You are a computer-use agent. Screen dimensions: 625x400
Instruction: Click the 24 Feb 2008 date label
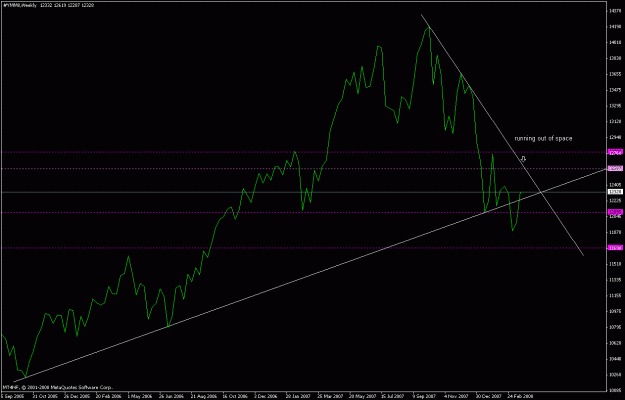521,396
